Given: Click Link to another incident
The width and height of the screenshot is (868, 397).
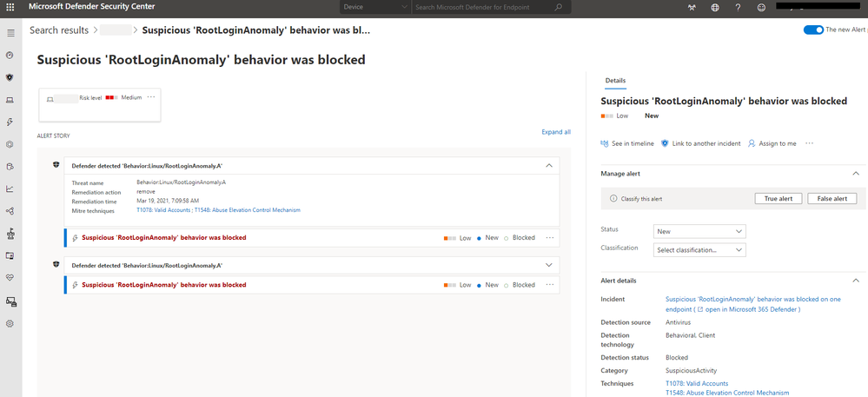Looking at the screenshot, I should (x=701, y=143).
